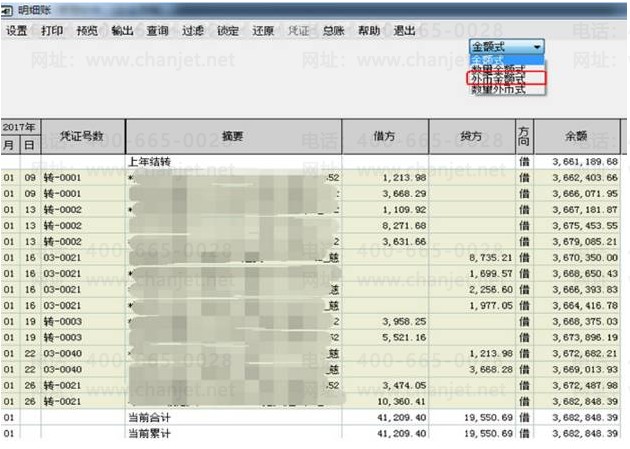The width and height of the screenshot is (630, 449).
Task: Click debit amount 3,474.05
Action: tap(404, 386)
